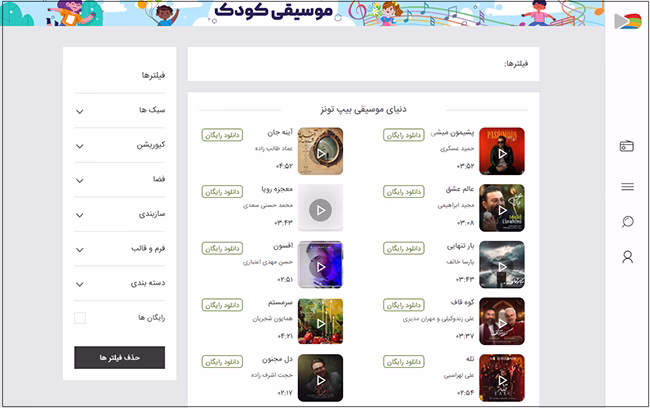650x408 pixels.
Task: Open the دل مجنون album thumbnail
Action: click(x=320, y=378)
